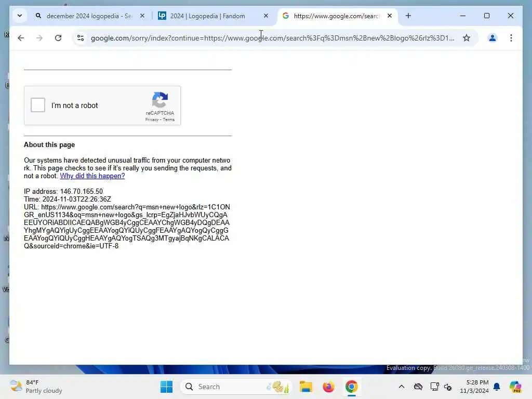
Task: Bookmark this page with the star icon
Action: click(467, 38)
